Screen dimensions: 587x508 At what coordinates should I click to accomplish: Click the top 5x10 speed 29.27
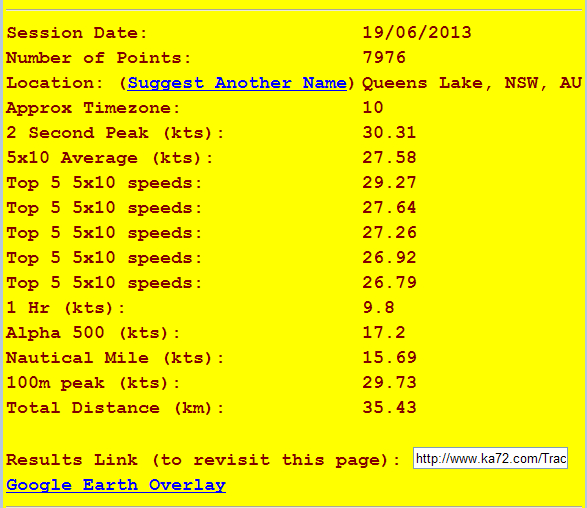pyautogui.click(x=389, y=183)
